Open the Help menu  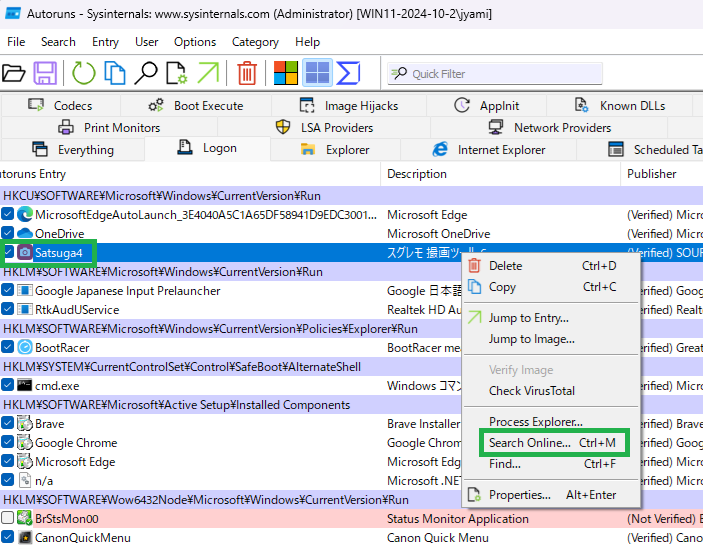tap(308, 42)
